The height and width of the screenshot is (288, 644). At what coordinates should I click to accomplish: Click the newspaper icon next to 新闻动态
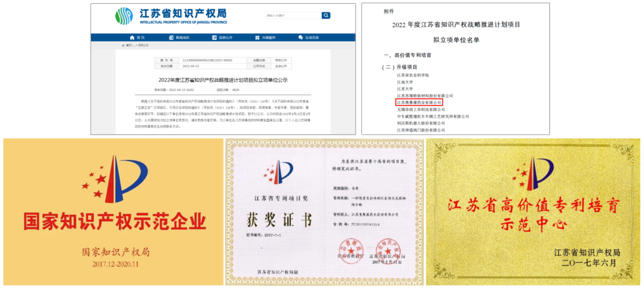pos(171,38)
